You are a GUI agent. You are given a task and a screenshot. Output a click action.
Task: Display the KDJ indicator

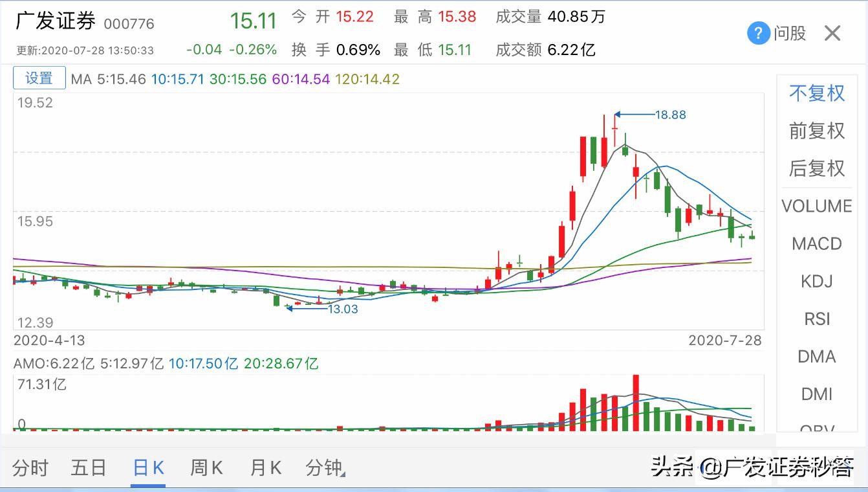tap(817, 281)
